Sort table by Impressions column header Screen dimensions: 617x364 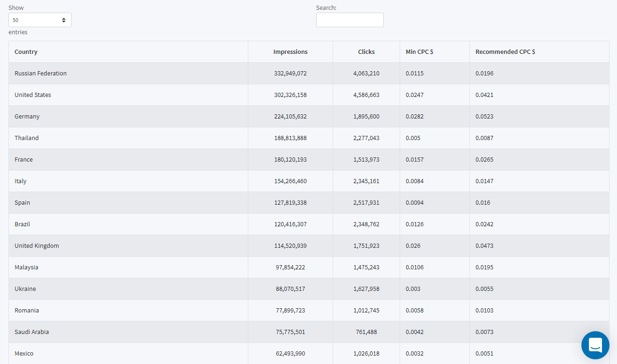pyautogui.click(x=290, y=52)
